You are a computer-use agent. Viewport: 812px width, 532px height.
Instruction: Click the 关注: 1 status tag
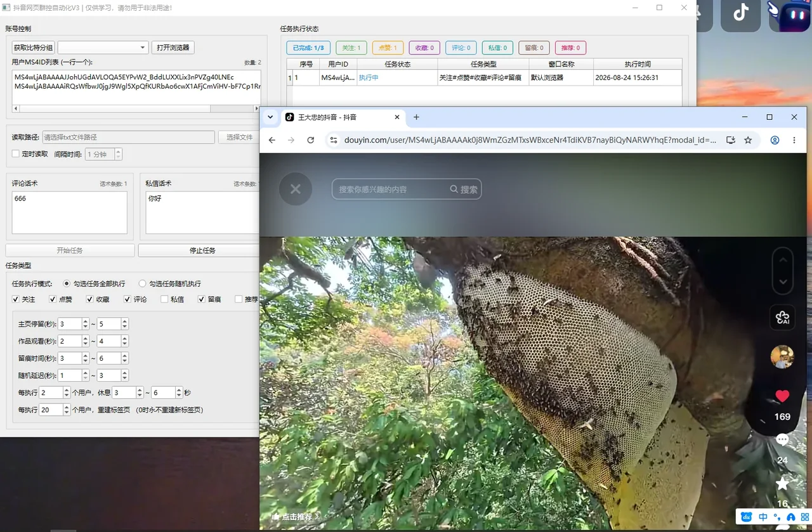pos(351,48)
